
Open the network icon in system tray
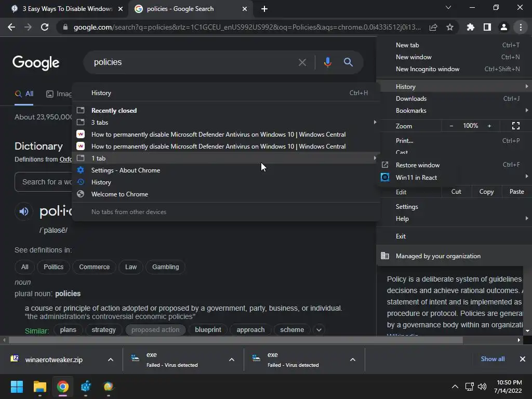point(470,387)
